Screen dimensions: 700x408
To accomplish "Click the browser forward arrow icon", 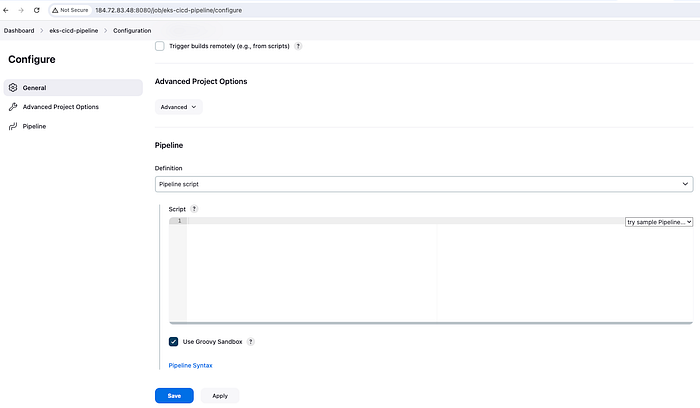I will (x=21, y=10).
